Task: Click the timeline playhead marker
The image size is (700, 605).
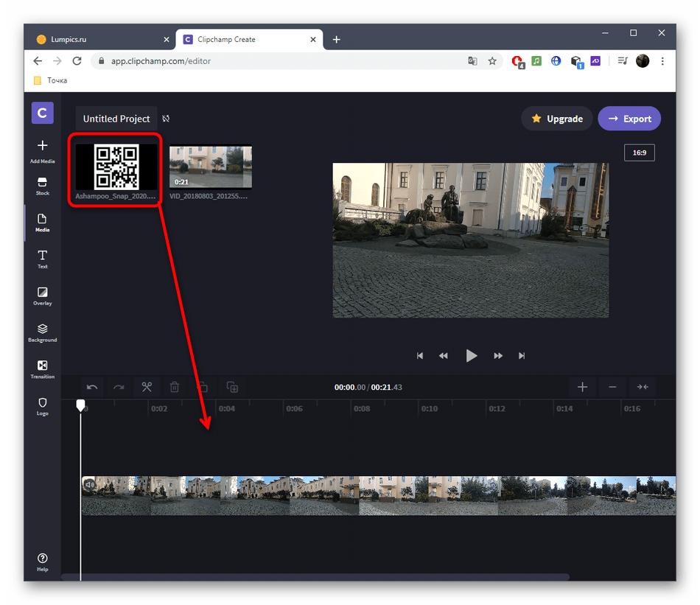Action: point(80,405)
